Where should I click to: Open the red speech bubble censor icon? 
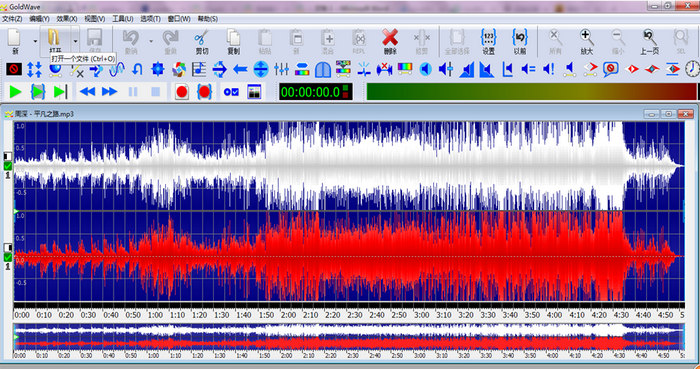click(611, 69)
